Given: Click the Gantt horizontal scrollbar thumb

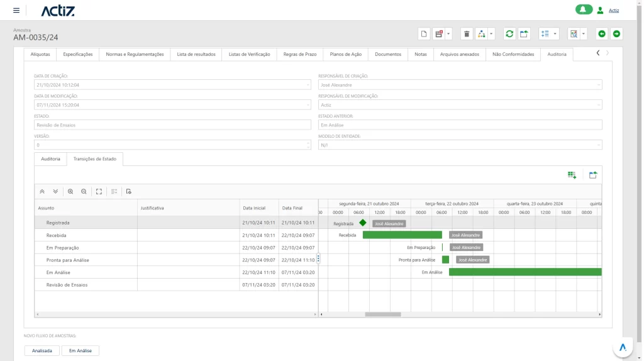Looking at the screenshot, I should 382,314.
